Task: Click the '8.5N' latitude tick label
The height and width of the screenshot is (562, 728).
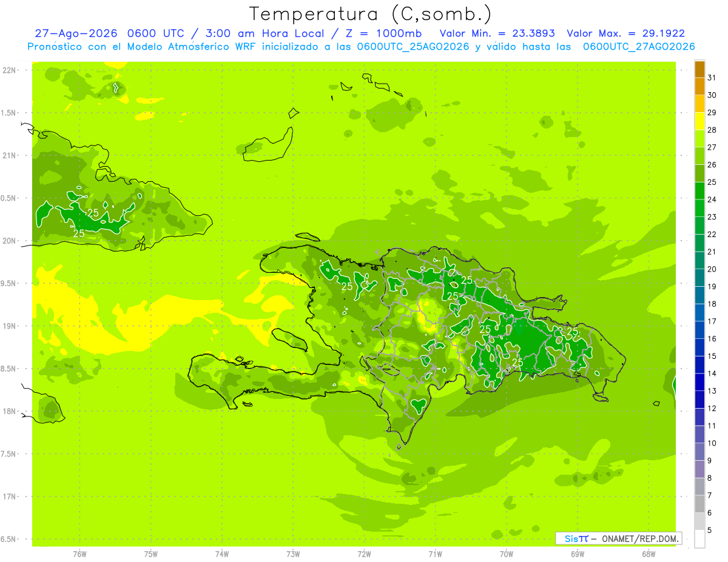Action: coord(8,369)
